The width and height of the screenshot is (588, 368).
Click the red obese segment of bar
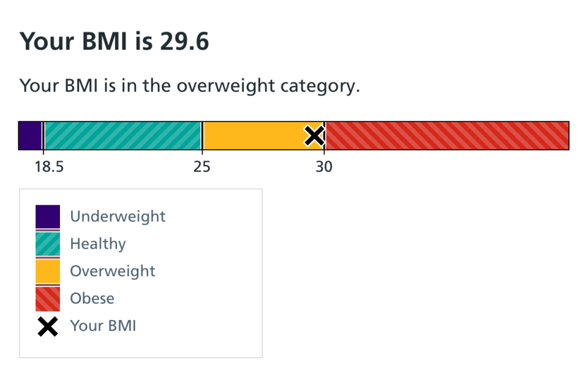(x=447, y=136)
